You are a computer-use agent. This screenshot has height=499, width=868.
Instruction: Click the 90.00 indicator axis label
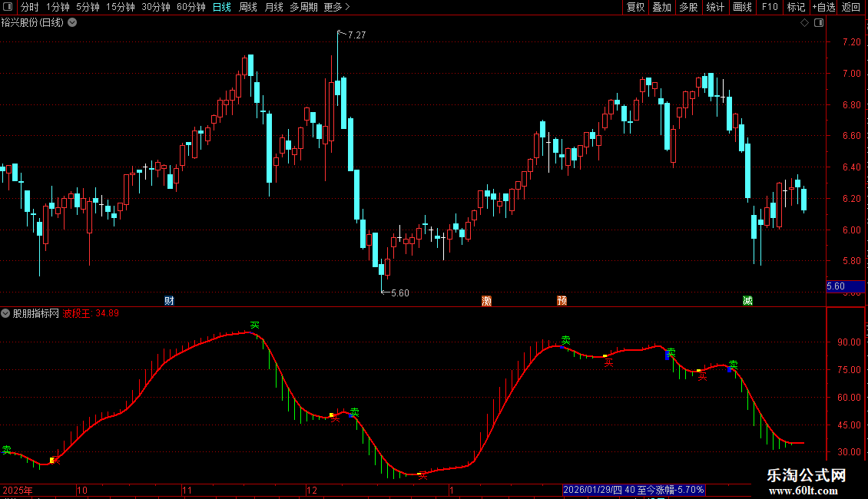849,342
